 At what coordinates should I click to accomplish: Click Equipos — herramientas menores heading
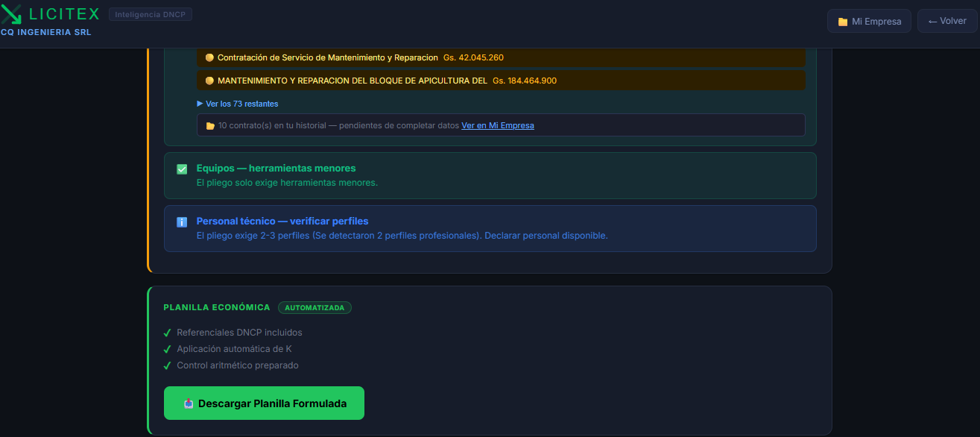tap(276, 168)
